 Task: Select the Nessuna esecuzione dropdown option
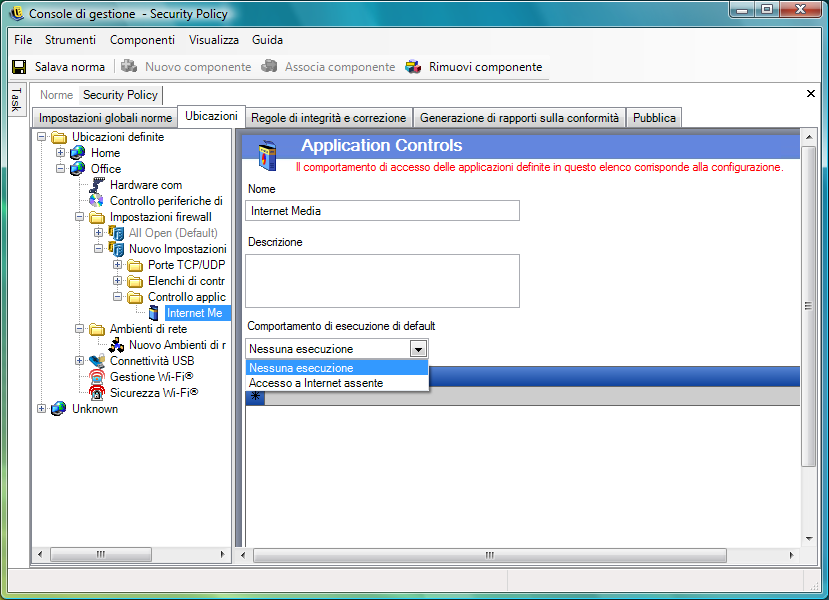click(x=337, y=368)
